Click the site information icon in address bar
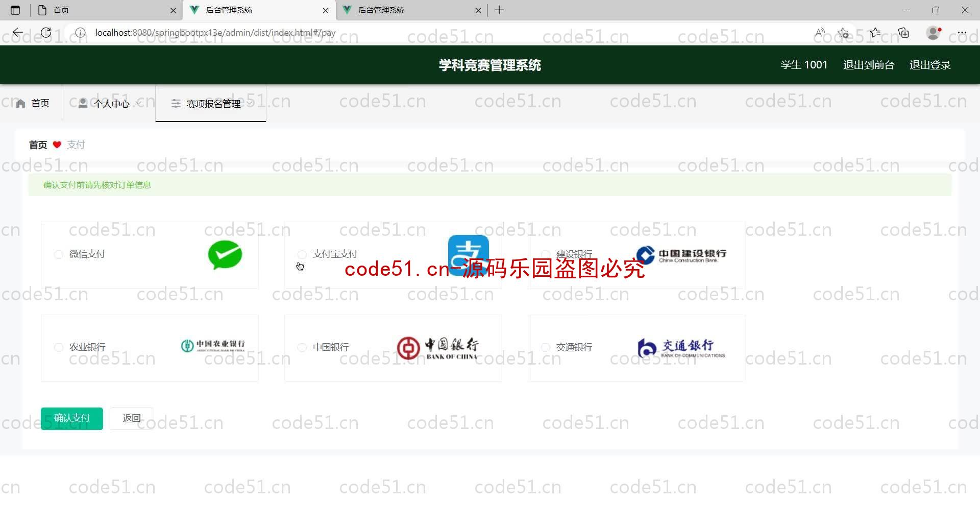 [80, 33]
